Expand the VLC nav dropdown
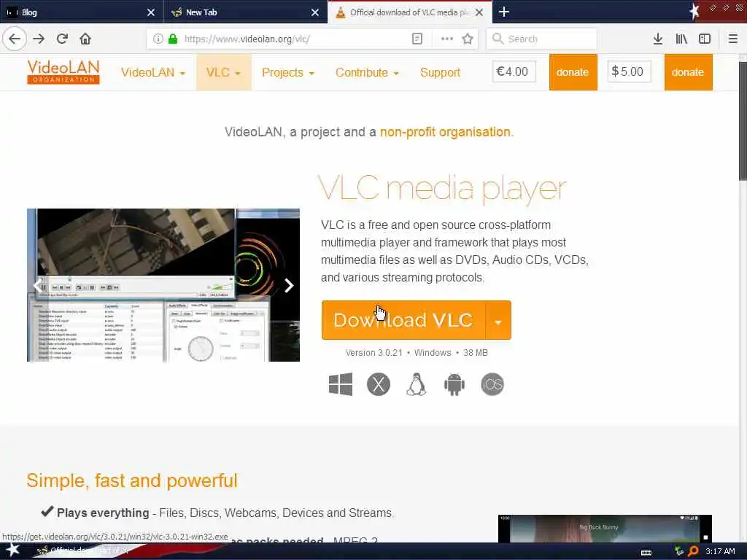The image size is (747, 560). point(223,72)
